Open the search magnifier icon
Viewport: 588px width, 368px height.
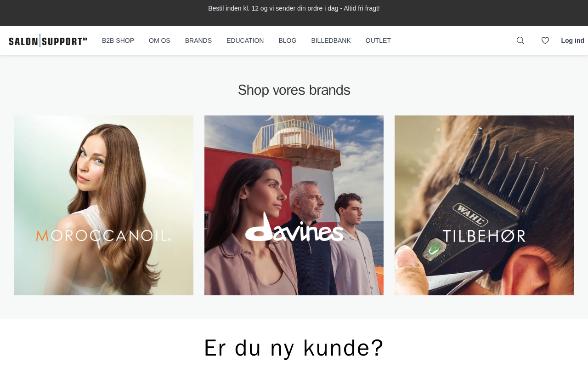(520, 40)
